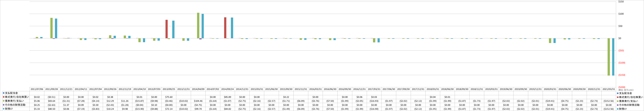
Task: Click the teal 財務CF bar for 2021/03/31
Action: coord(613,57)
